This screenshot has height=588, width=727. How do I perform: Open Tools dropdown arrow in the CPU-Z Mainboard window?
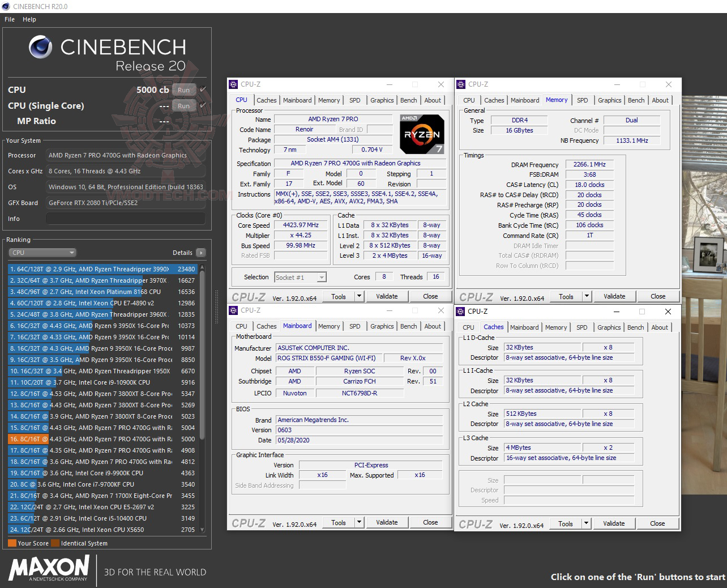[x=359, y=522]
